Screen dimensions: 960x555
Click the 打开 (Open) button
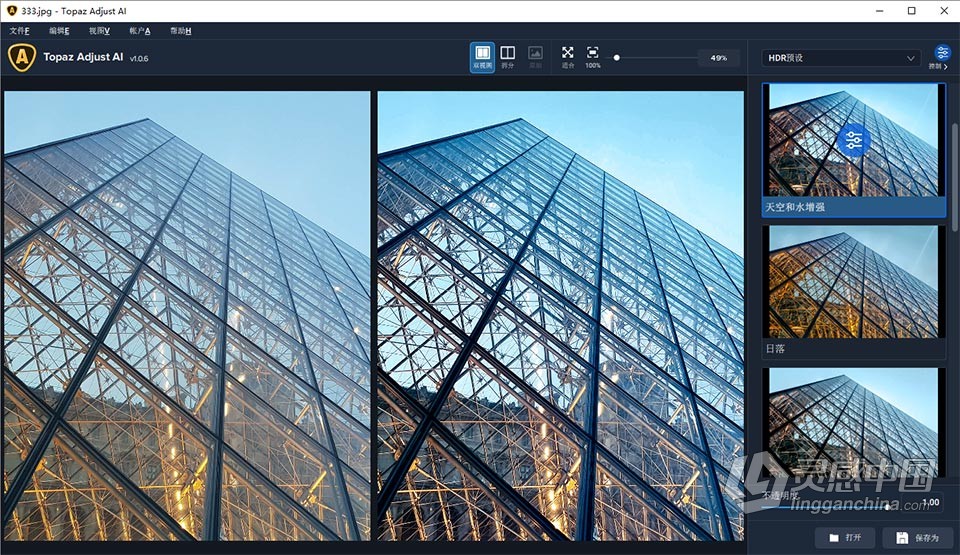click(846, 538)
